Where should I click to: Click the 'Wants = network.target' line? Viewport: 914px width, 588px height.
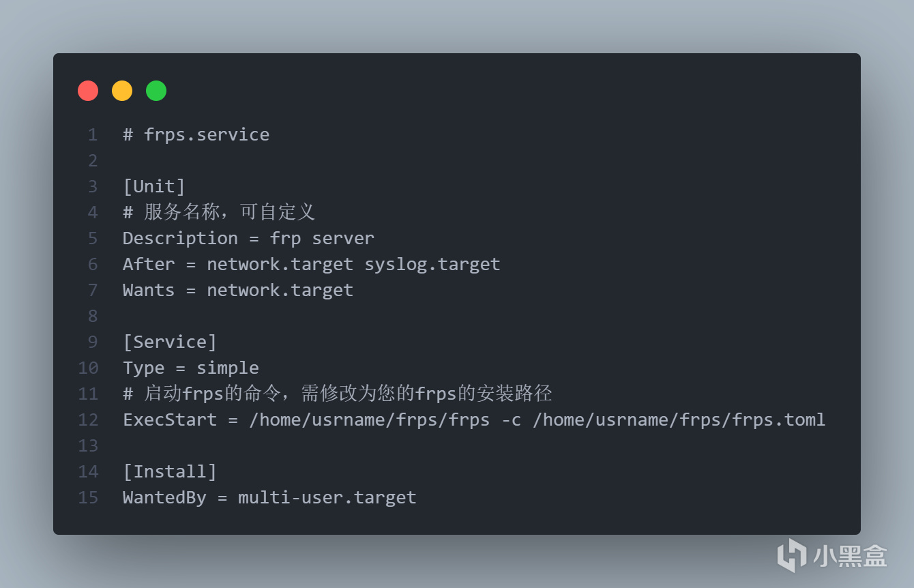pyautogui.click(x=238, y=290)
